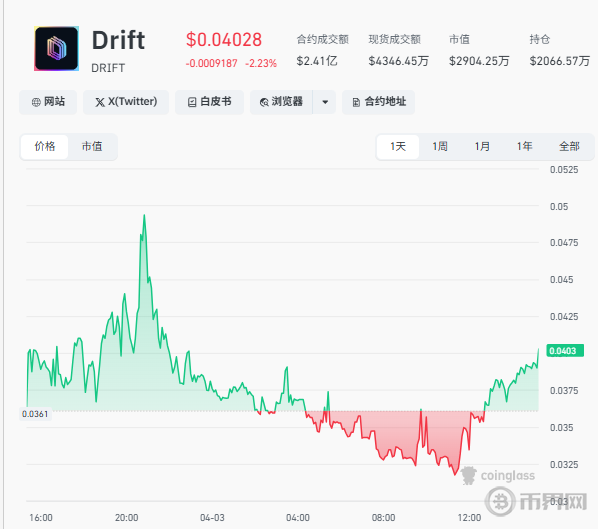Image resolution: width=598 pixels, height=529 pixels.
Task: Switch chart to 价格 view
Action: click(x=45, y=146)
